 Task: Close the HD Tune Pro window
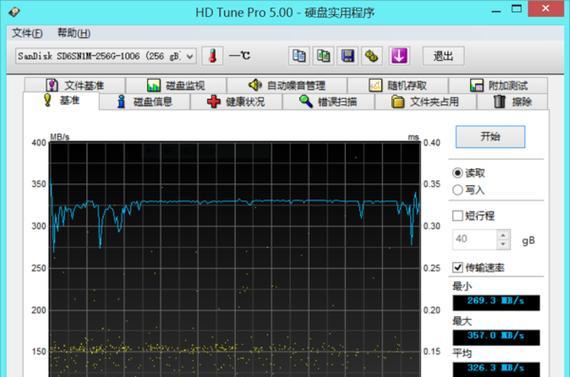tap(546, 8)
